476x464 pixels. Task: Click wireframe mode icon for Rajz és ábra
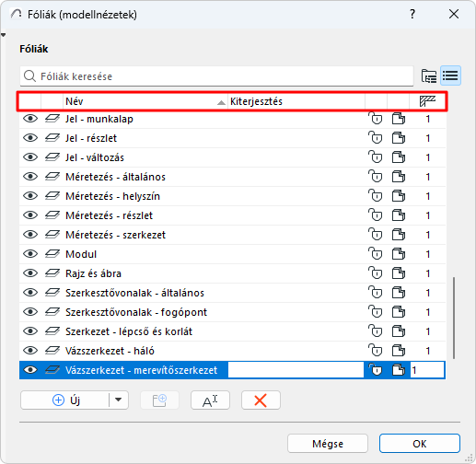[x=399, y=273]
